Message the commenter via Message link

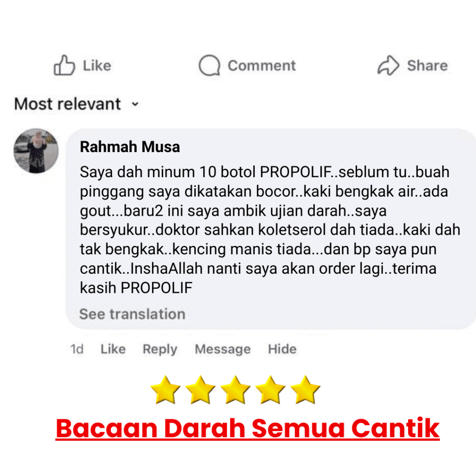click(223, 350)
